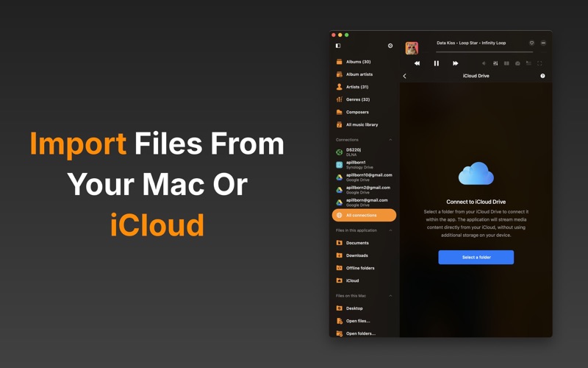Choose Open files... in sidebar
The width and height of the screenshot is (588, 368).
[x=364, y=321]
